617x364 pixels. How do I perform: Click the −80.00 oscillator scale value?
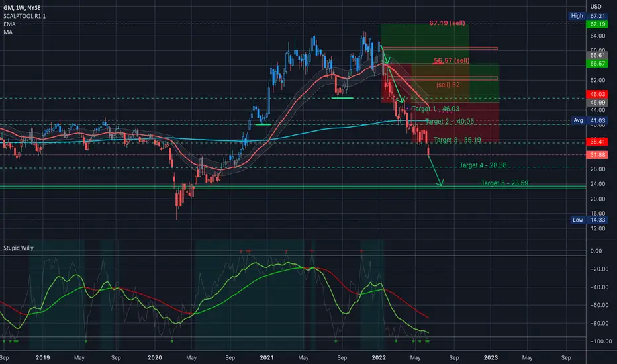(x=599, y=323)
